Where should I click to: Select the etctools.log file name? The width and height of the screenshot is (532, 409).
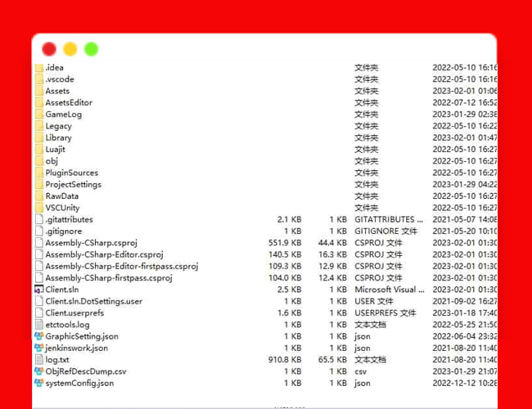[67, 325]
